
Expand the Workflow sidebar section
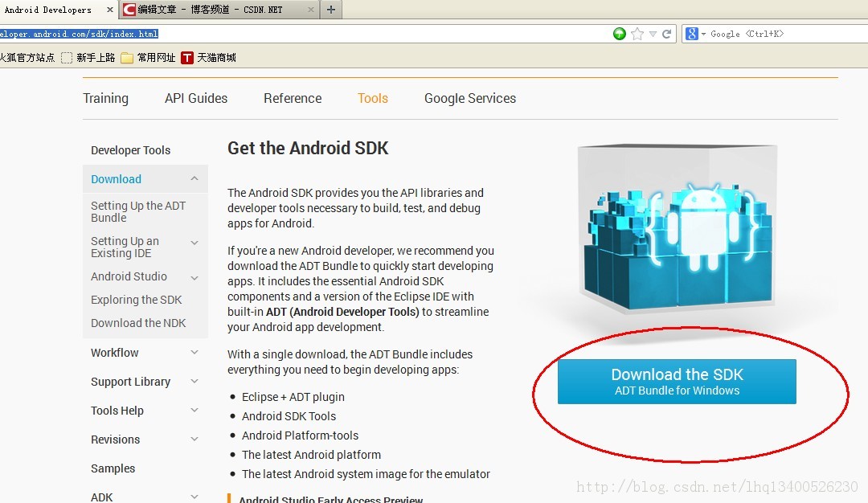tap(194, 353)
